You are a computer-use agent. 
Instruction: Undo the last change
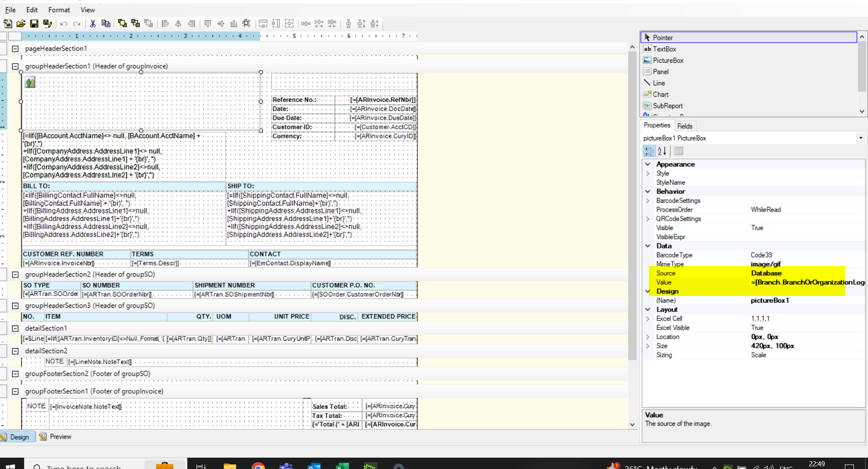pyautogui.click(x=64, y=24)
